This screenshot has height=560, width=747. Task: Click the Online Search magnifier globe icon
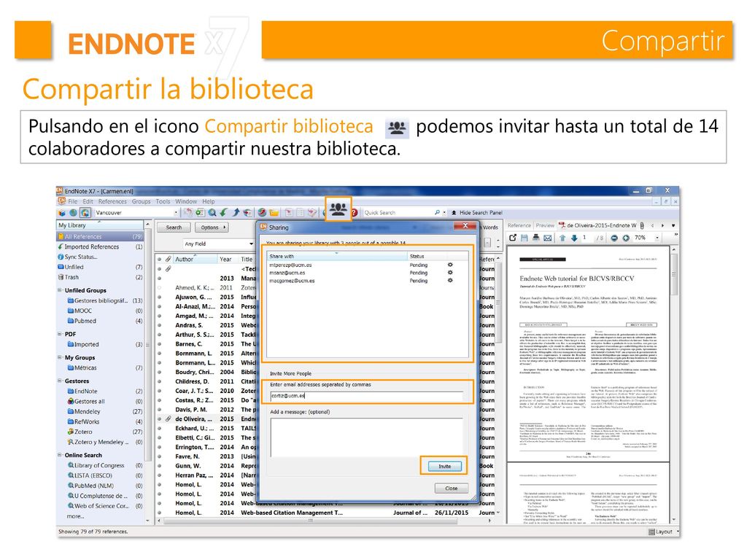[x=212, y=213]
